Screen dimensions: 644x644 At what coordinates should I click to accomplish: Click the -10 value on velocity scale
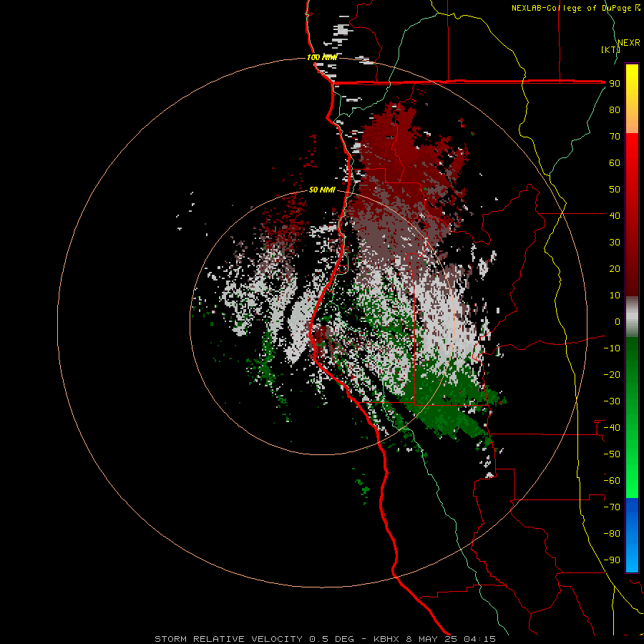(x=612, y=348)
